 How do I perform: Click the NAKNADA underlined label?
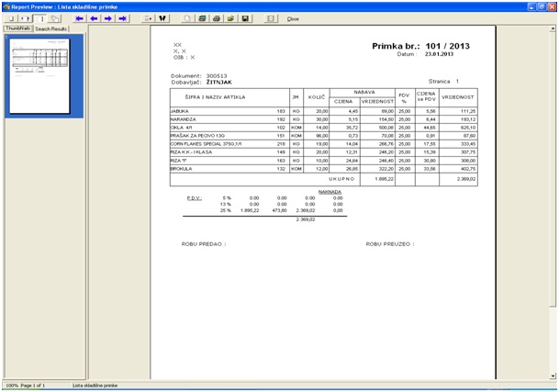(330, 192)
